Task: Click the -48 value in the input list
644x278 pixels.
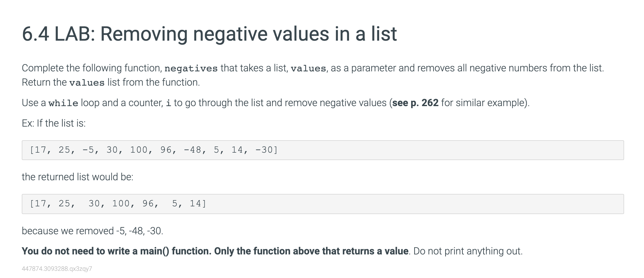Action: pyautogui.click(x=193, y=150)
